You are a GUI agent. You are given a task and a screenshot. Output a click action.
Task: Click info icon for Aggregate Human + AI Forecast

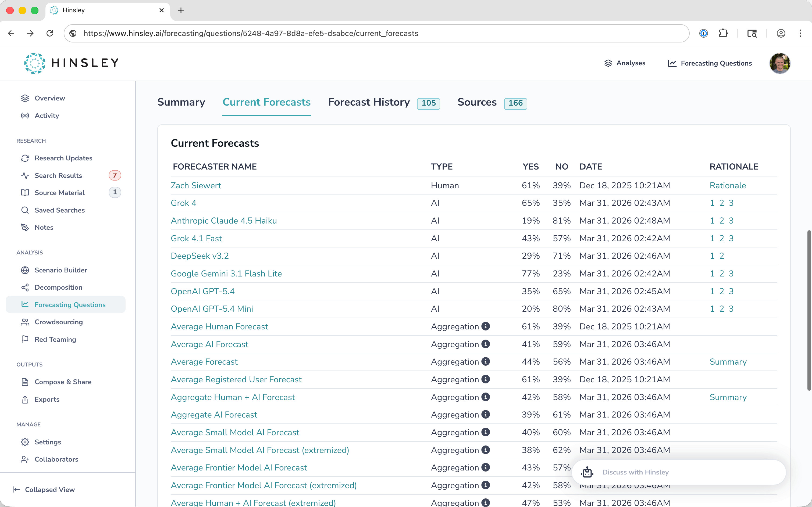click(x=486, y=397)
